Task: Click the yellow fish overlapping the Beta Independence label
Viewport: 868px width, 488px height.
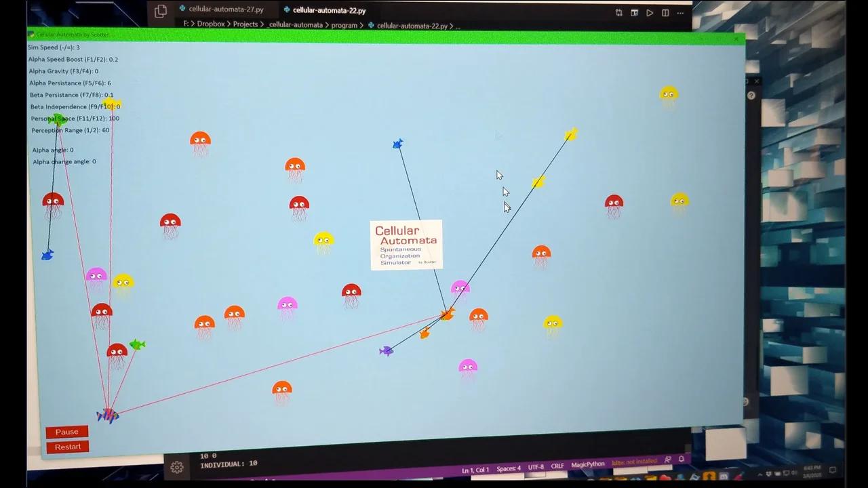Action: click(112, 104)
